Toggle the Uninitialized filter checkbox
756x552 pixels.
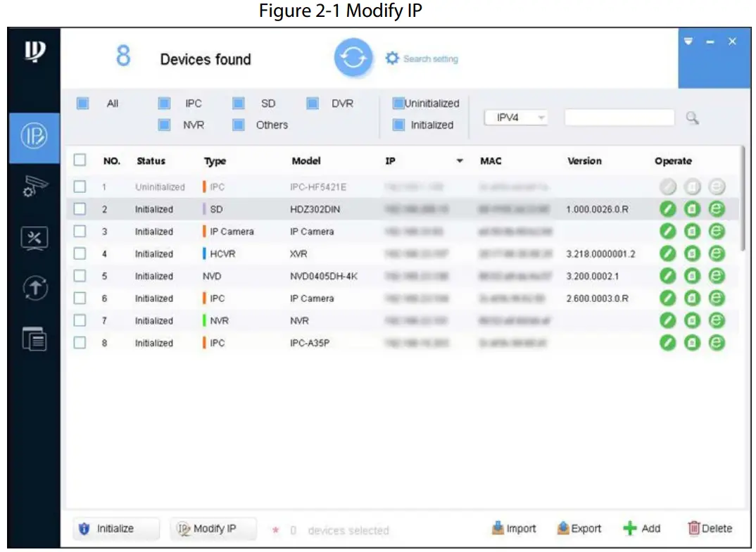(398, 103)
